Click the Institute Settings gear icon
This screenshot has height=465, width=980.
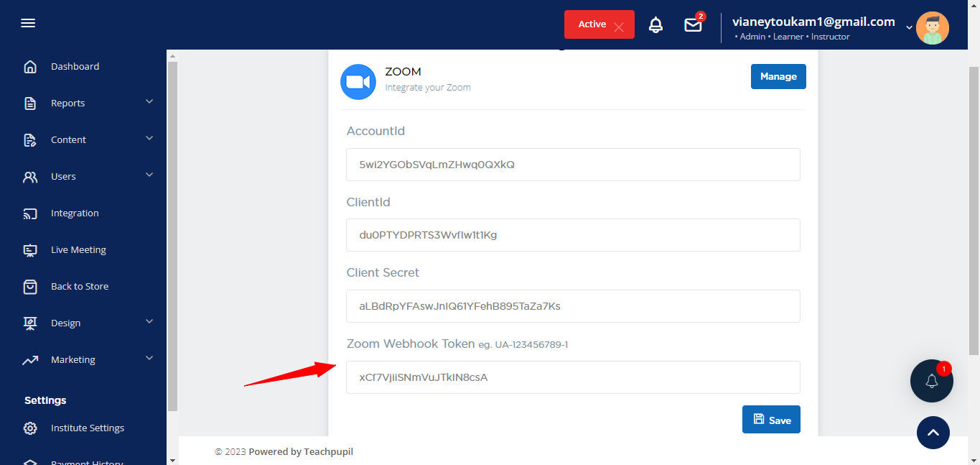point(30,428)
